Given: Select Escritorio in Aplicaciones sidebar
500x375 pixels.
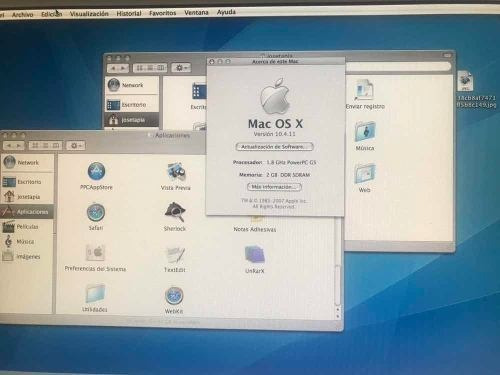Looking at the screenshot, I should (27, 182).
